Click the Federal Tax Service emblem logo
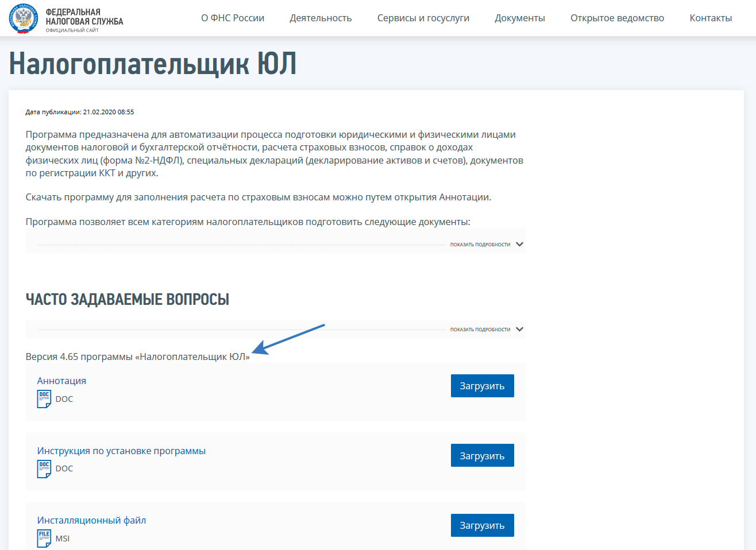This screenshot has height=550, width=756. (x=24, y=18)
